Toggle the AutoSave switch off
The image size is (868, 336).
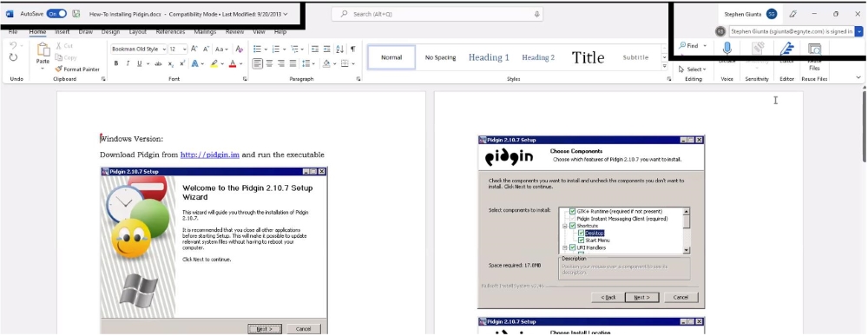coord(56,14)
